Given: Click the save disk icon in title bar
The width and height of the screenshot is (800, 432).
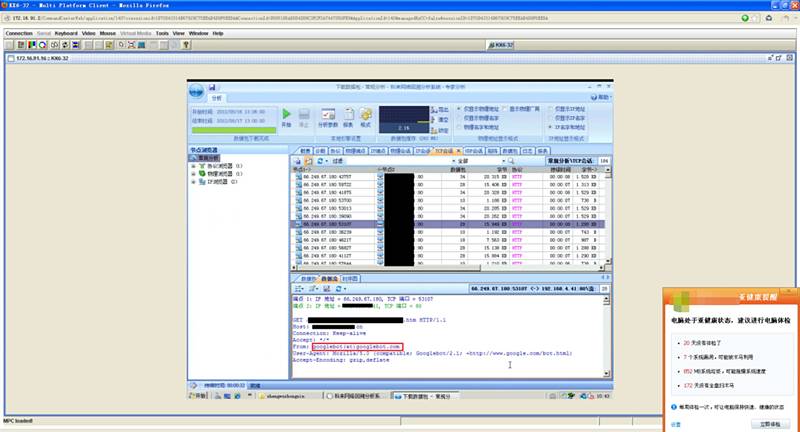Looking at the screenshot, I should coord(212,87).
